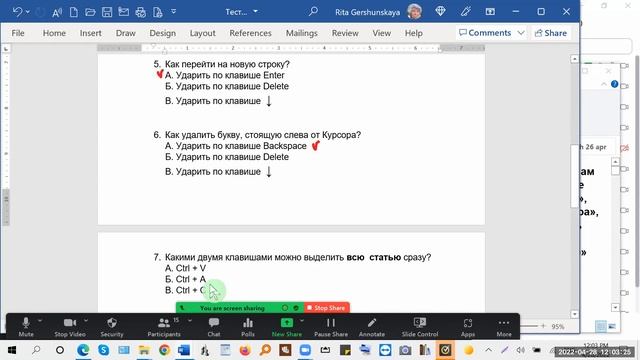Viewport: 640px width, 360px height.
Task: Save the document with the floppy icon
Action: [107, 12]
